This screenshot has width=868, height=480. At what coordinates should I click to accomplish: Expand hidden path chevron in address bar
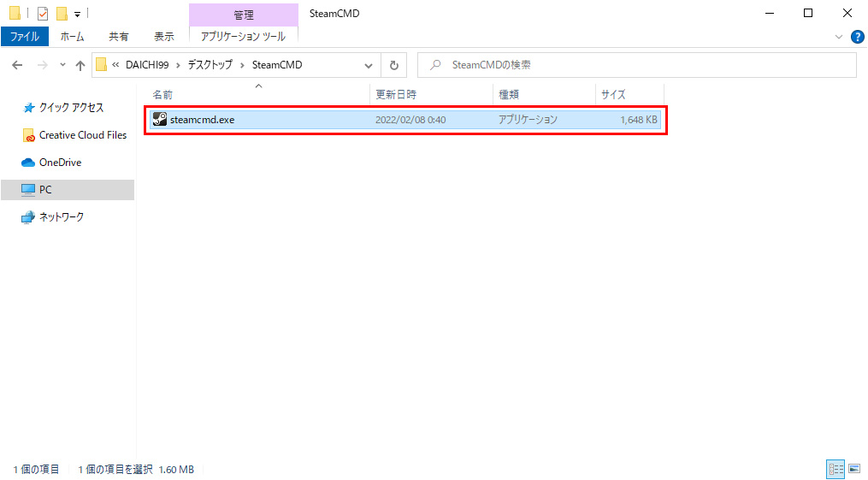(x=115, y=65)
